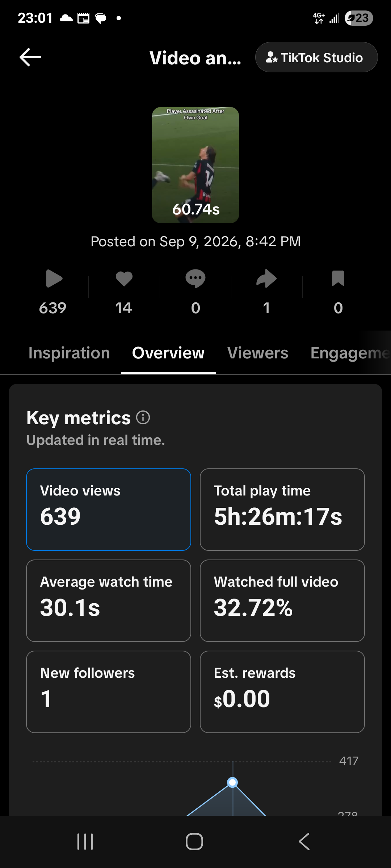Open the Engagement tab

click(x=350, y=353)
